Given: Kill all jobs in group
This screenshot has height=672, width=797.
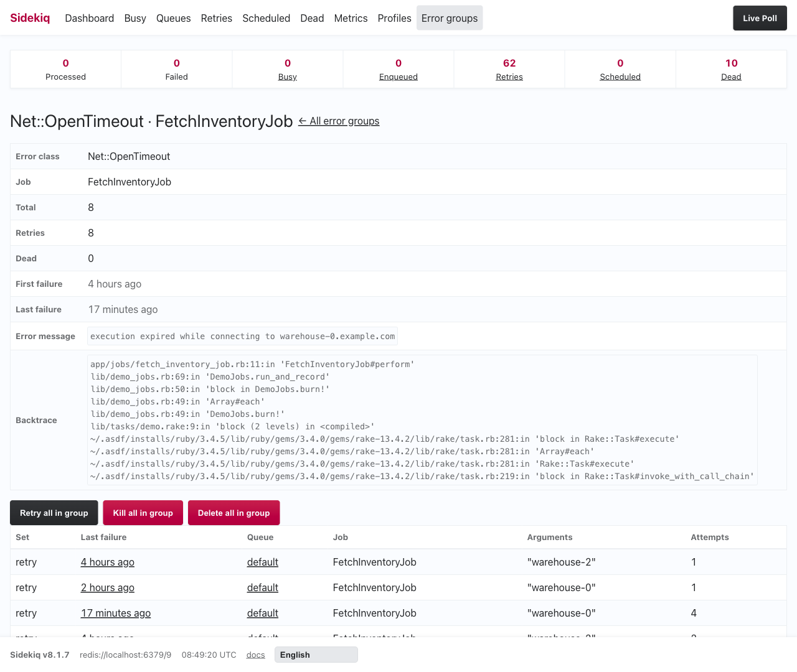Looking at the screenshot, I should (143, 513).
